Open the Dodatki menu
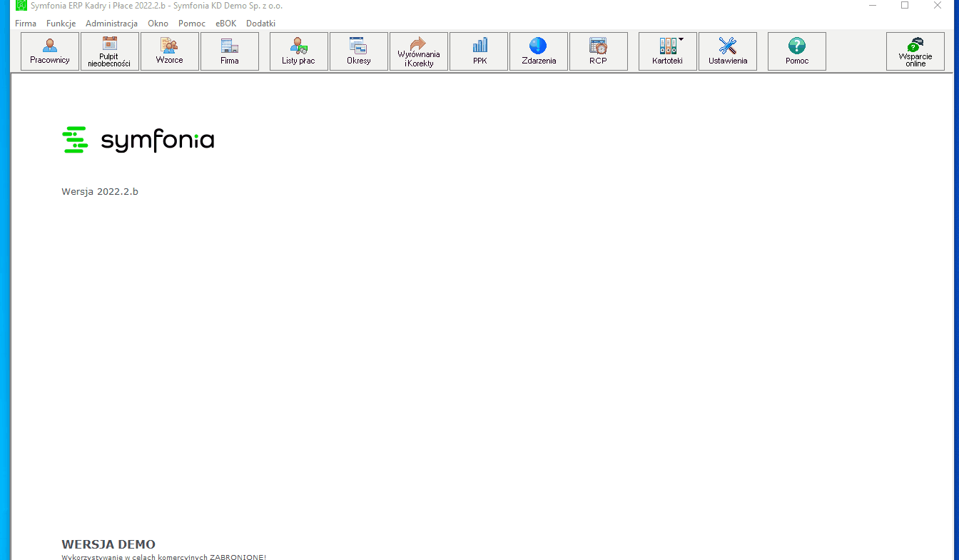This screenshot has height=560, width=959. [x=261, y=24]
